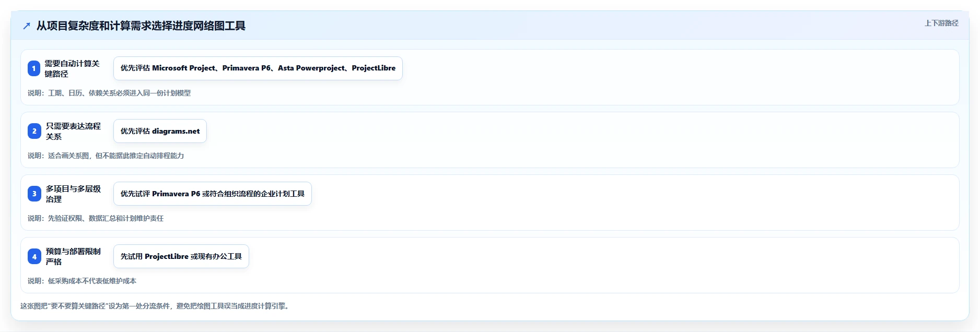The height and width of the screenshot is (332, 980).
Task: Click the step 4 number badge
Action: (x=34, y=256)
